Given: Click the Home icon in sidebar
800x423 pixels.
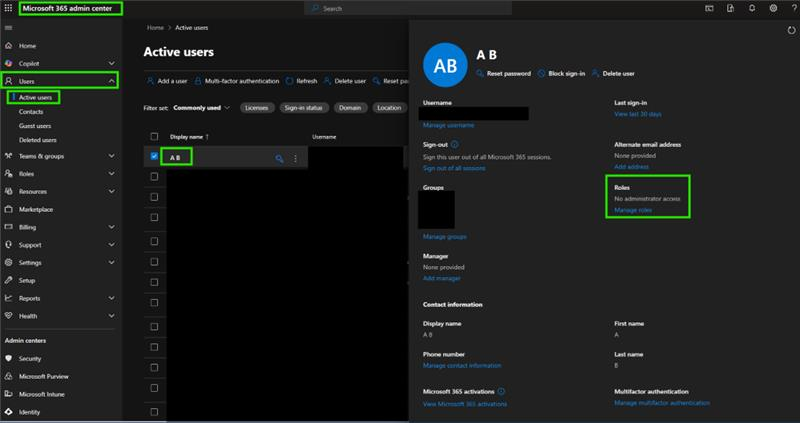Looking at the screenshot, I should coord(8,46).
